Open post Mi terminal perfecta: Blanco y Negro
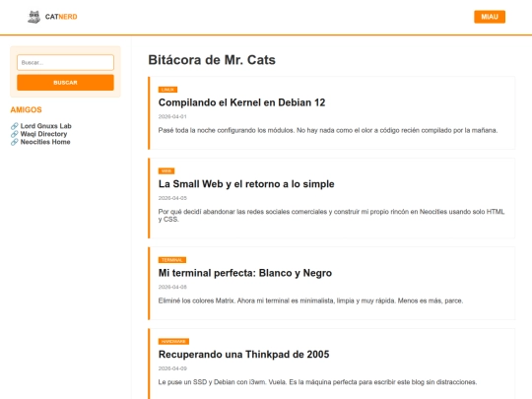The image size is (532, 399). (245, 273)
